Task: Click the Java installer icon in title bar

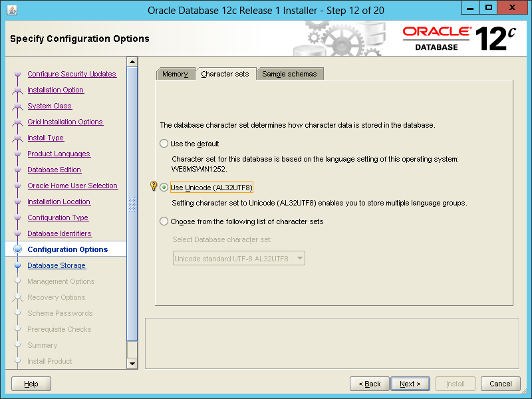Action: [12, 10]
